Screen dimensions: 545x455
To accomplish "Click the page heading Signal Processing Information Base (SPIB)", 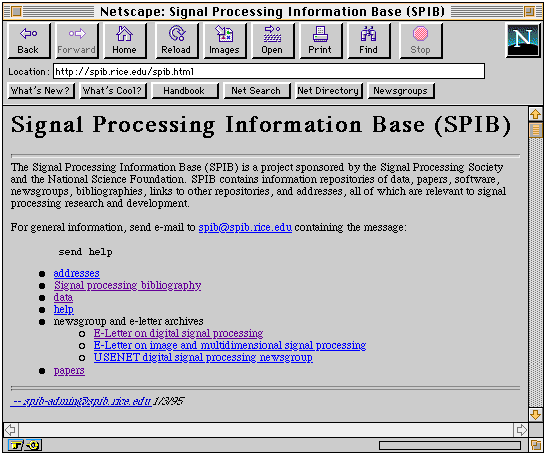I will tap(261, 125).
